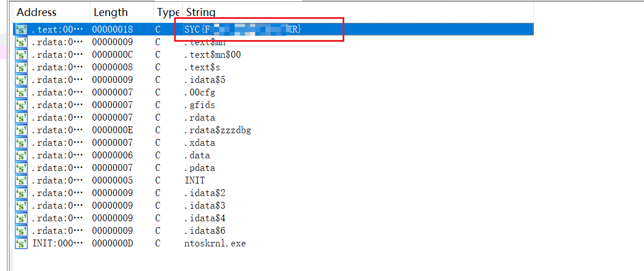
Task: Select the string icon of highlighted SYC row
Action: 21,30
